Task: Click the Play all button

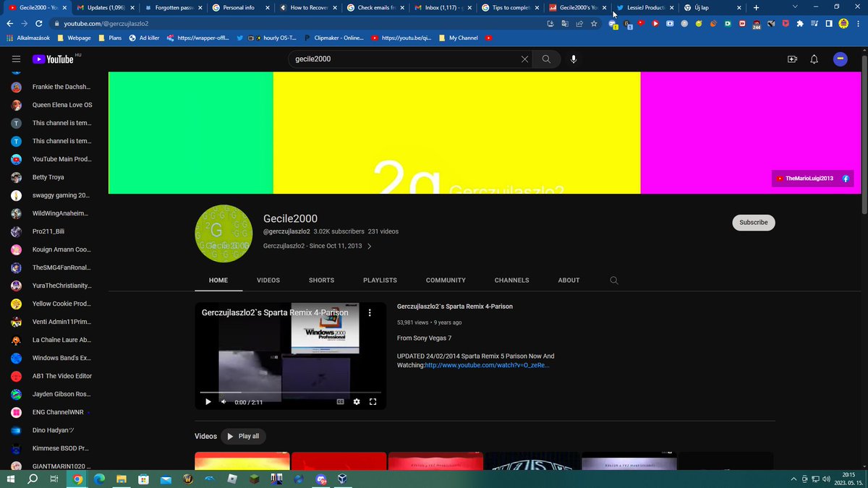Action: pos(244,436)
